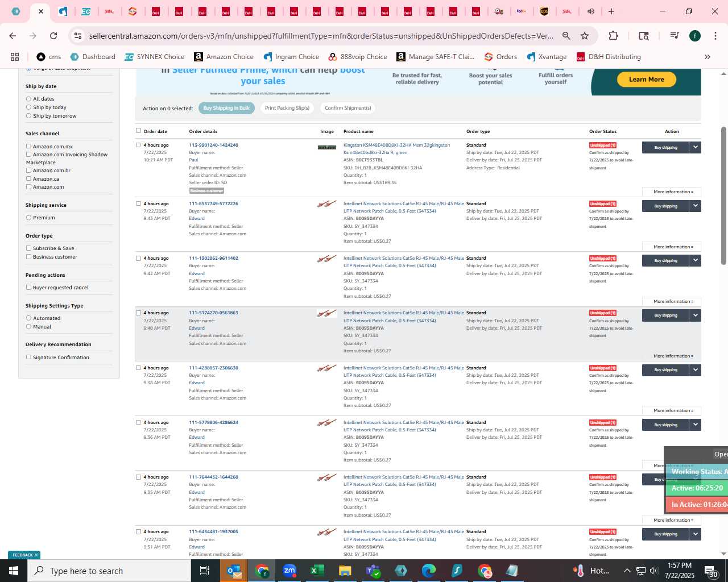The image size is (728, 582).
Task: Select all orders with the header checkbox
Action: (138, 131)
